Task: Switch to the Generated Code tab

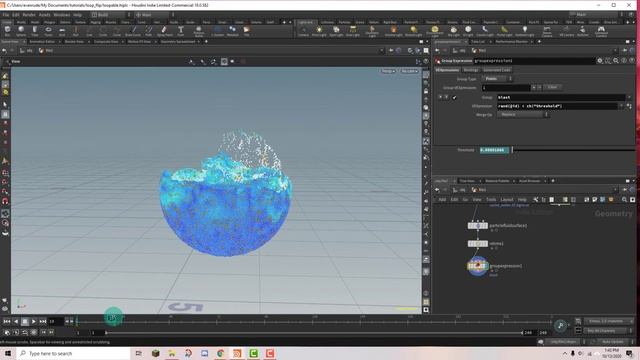Action: (497, 70)
